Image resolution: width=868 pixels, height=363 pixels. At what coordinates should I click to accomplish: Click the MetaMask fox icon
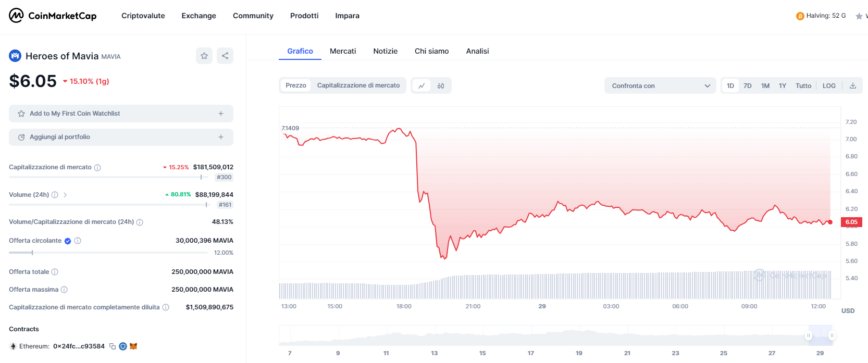point(133,346)
